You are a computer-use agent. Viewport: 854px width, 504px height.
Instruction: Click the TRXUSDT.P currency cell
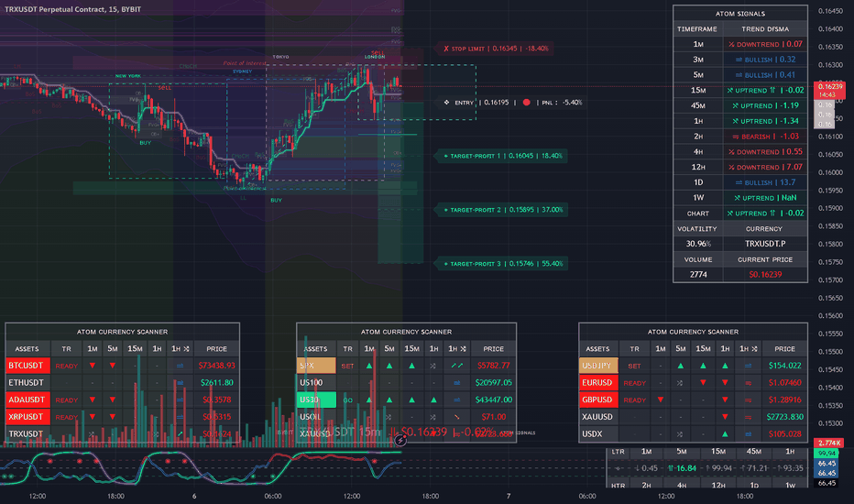click(x=765, y=244)
